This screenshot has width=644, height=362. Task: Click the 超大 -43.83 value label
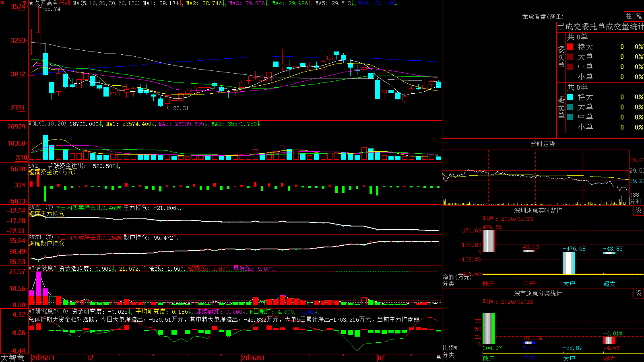[613, 249]
